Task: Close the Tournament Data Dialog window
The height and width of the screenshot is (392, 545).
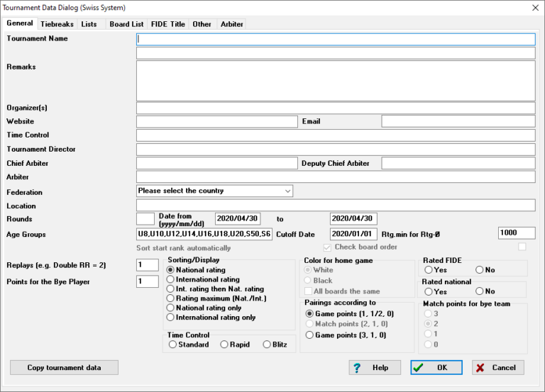Action: point(534,8)
